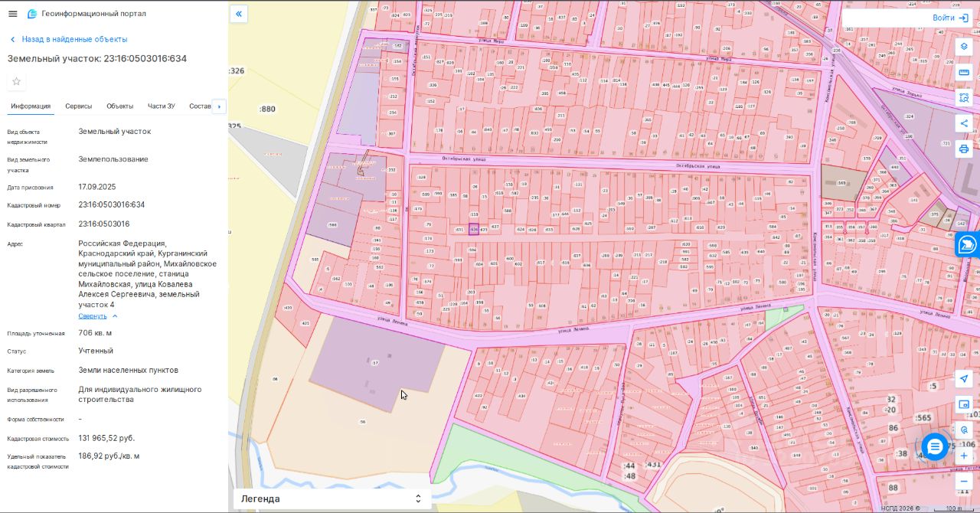Click the purple parcel labeled :17
The height and width of the screenshot is (513, 980).
coord(375,363)
